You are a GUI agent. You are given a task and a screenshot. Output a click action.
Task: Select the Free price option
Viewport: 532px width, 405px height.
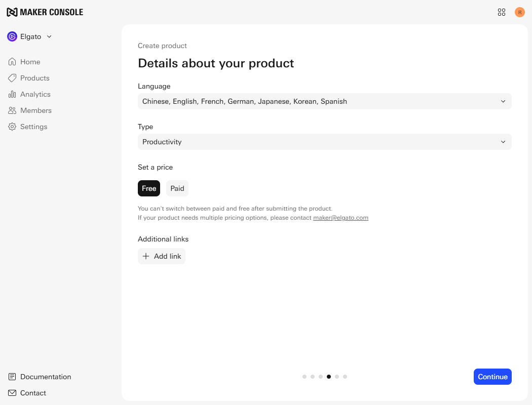click(x=149, y=188)
